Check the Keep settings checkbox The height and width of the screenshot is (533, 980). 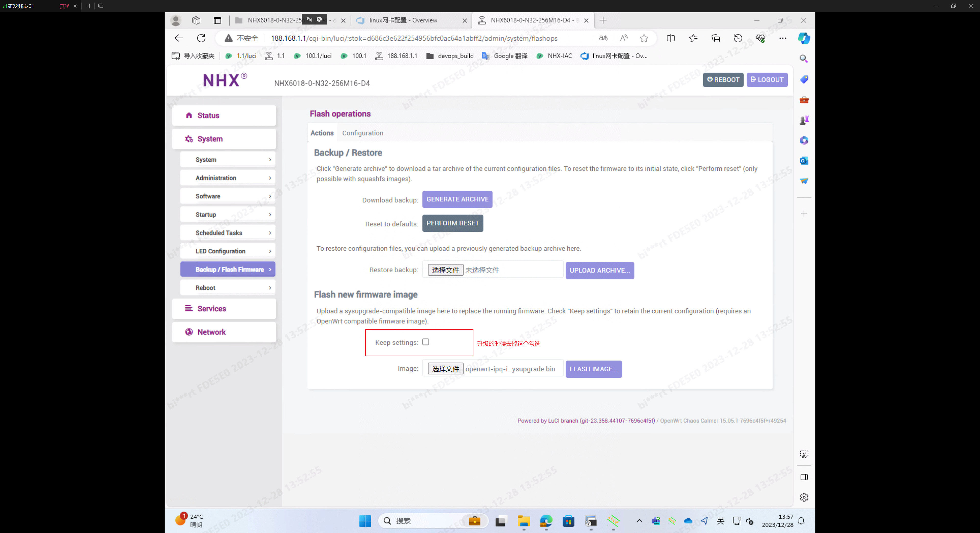click(426, 342)
